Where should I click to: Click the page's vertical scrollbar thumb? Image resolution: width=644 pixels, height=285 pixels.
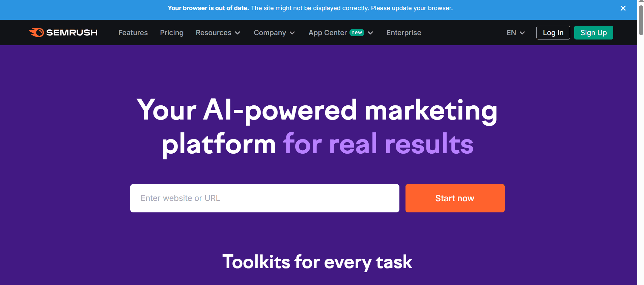tap(641, 20)
